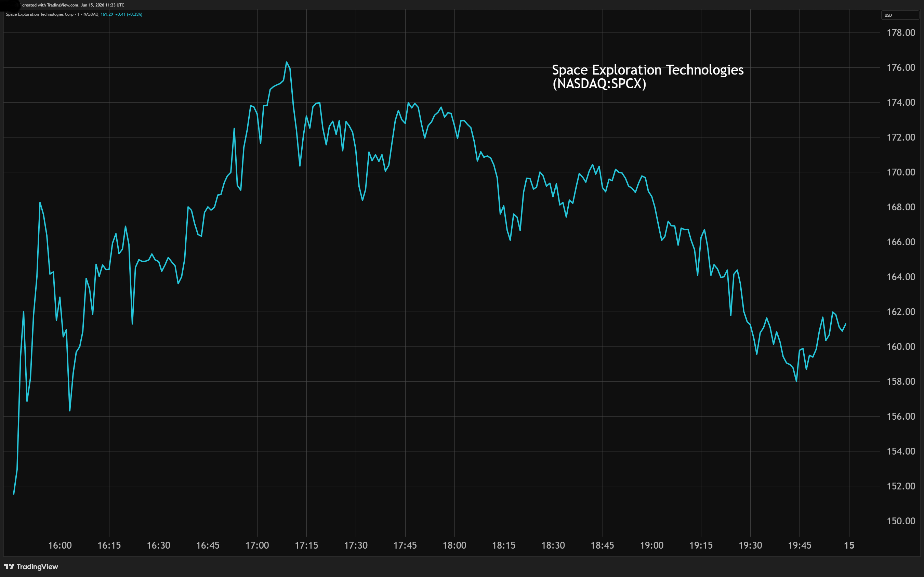The width and height of the screenshot is (924, 577).
Task: Click the 16:15 time axis label
Action: click(109, 545)
